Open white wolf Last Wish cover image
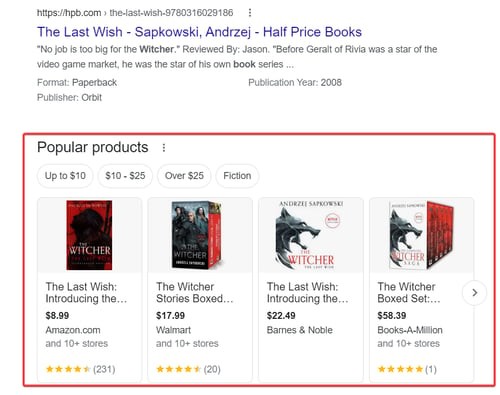This screenshot has height=395, width=500. click(310, 235)
